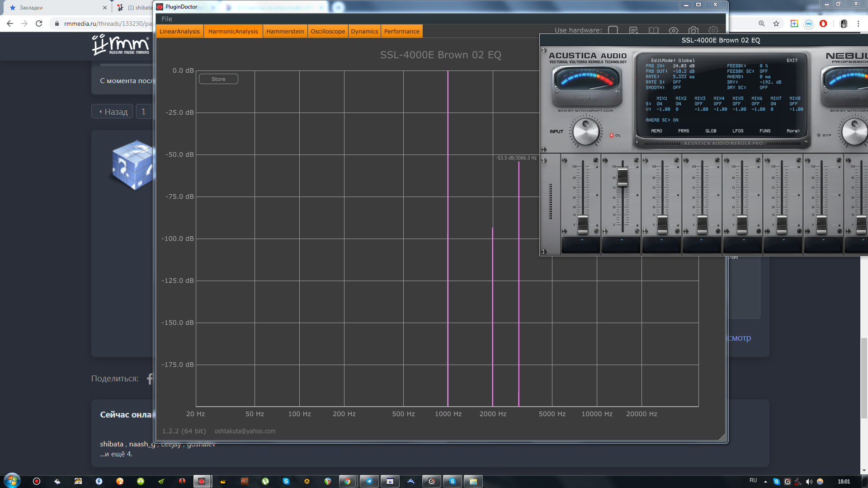This screenshot has width=868, height=488.
Task: Click the Chrome three-dot menu icon
Action: 858,23
